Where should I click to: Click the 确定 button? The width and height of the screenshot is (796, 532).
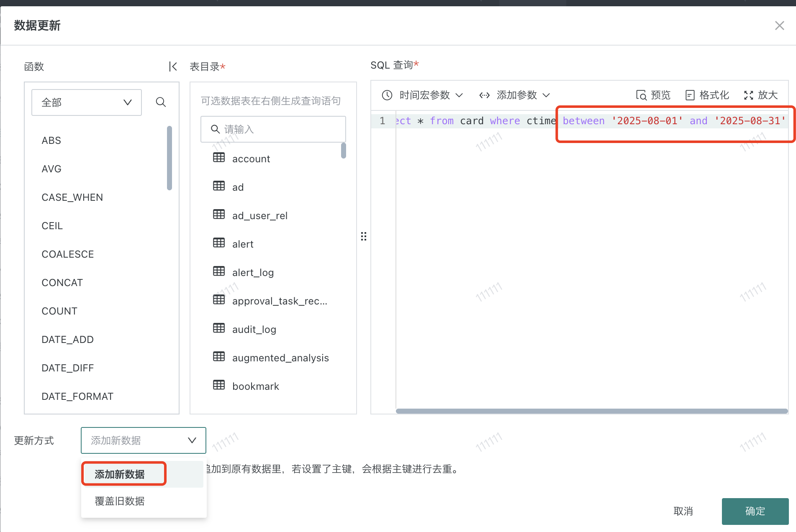coord(755,511)
